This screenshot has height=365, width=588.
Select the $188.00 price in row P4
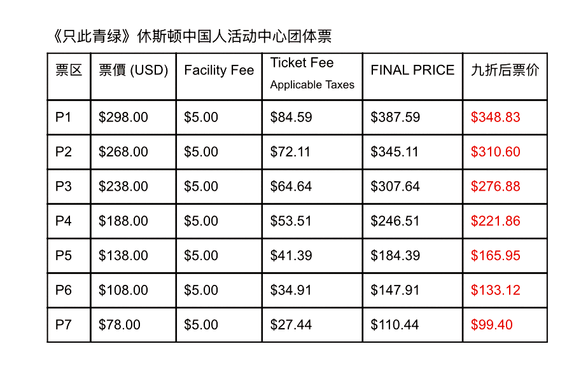123,221
